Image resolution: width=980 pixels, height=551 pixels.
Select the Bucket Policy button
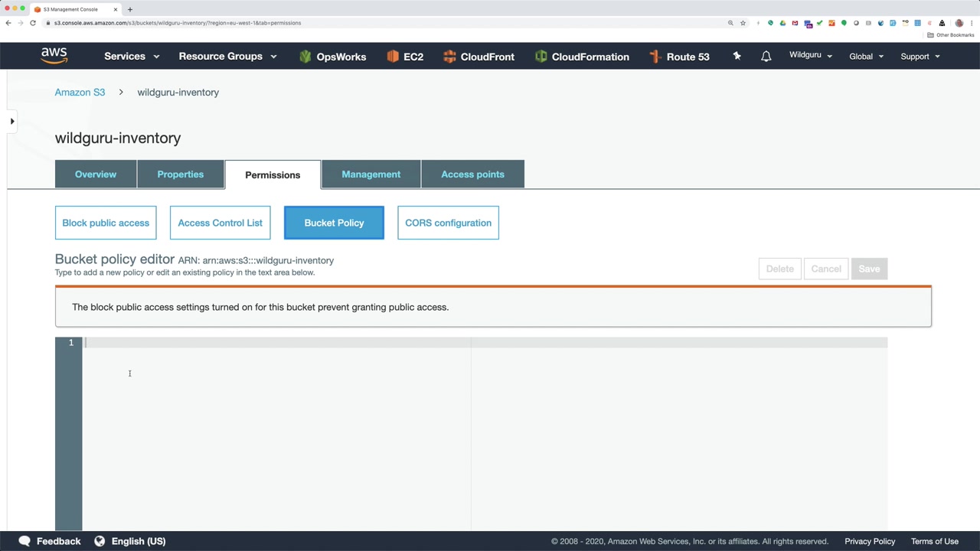pos(334,223)
